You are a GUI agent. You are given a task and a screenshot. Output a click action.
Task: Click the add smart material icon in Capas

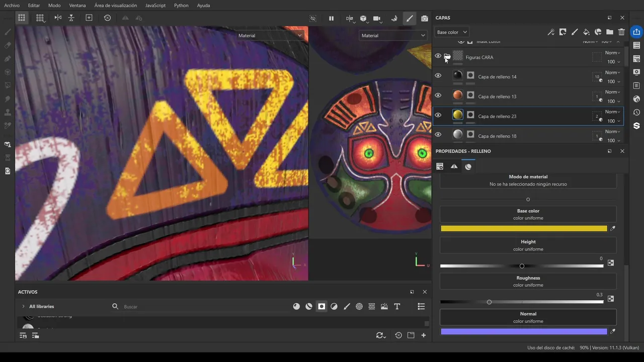pyautogui.click(x=598, y=32)
